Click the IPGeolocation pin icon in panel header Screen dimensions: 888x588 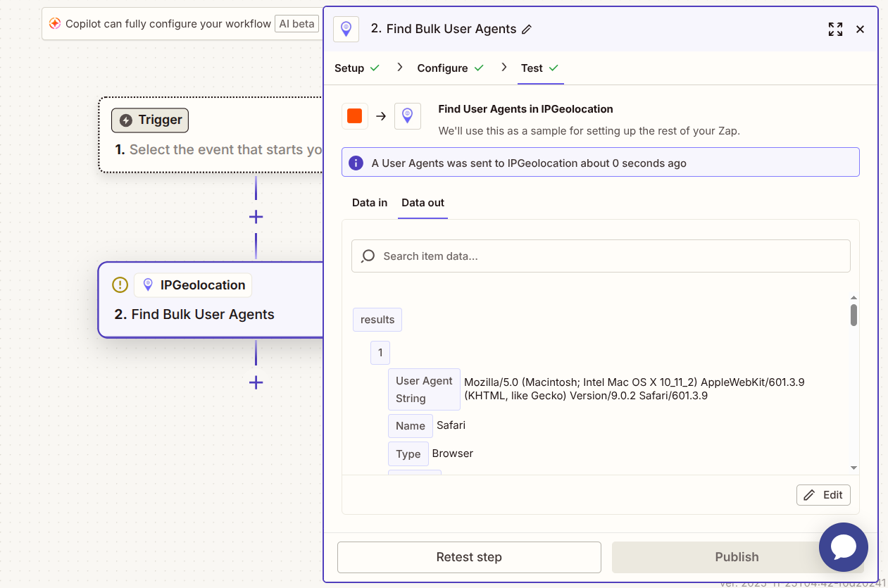pyautogui.click(x=346, y=29)
